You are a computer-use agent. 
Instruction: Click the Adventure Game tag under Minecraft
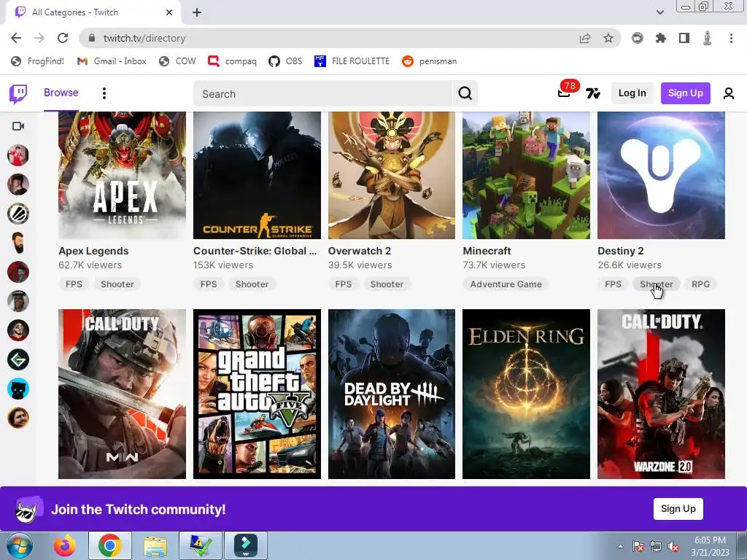coord(506,284)
